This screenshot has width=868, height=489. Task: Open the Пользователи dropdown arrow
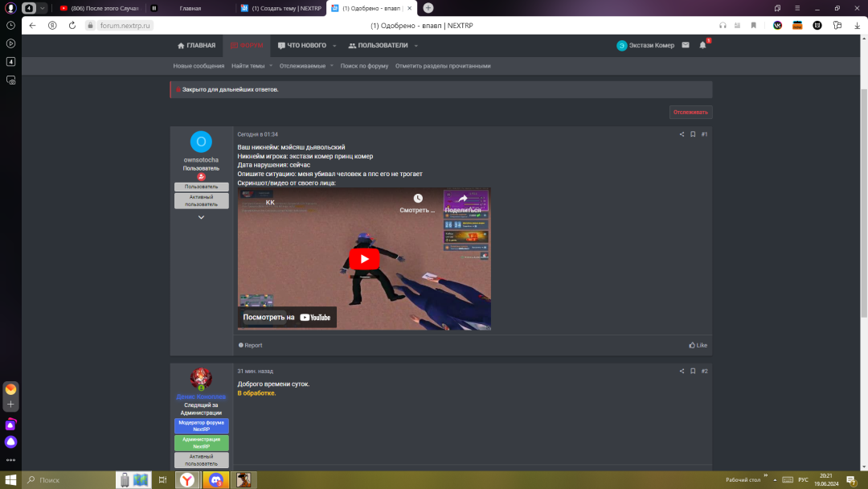coord(416,46)
